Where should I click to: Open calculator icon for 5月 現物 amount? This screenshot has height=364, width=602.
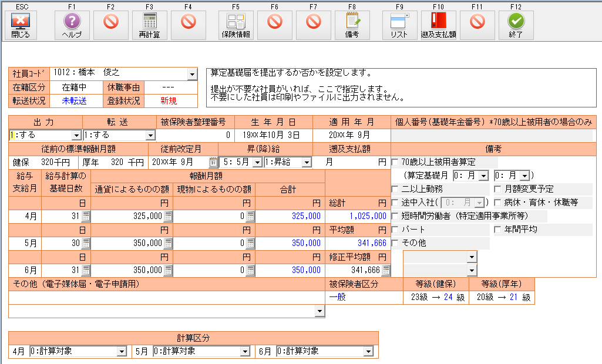[250, 243]
